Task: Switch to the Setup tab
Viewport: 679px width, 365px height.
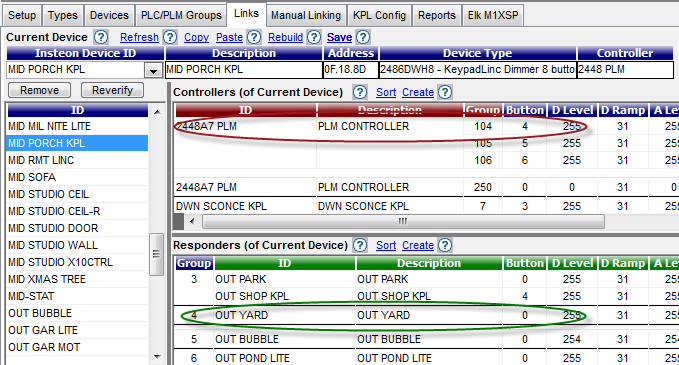Action: [22, 16]
